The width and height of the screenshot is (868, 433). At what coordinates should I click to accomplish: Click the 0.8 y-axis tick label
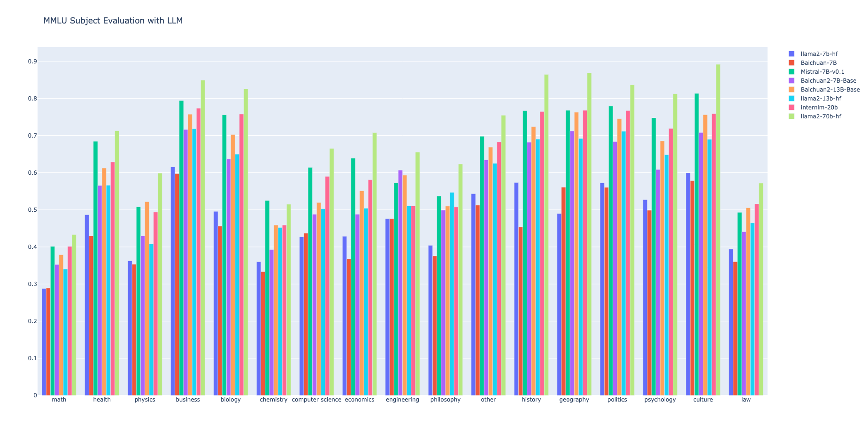click(32, 99)
